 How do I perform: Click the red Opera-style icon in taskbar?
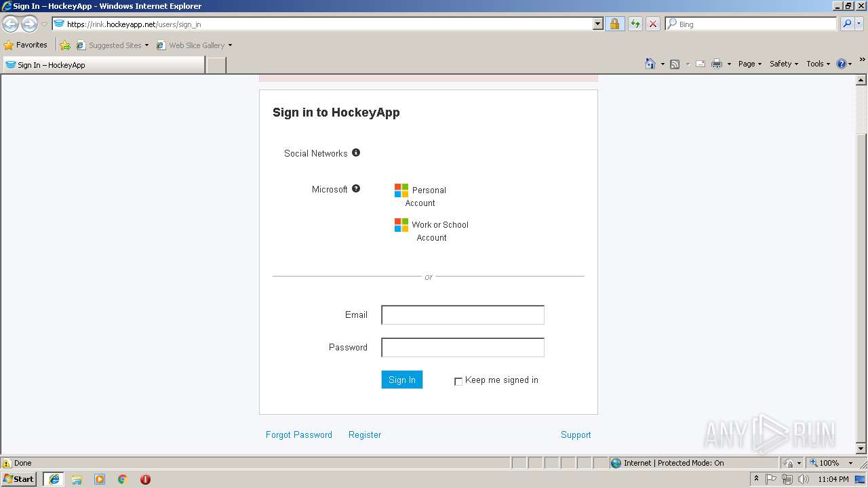(x=145, y=479)
